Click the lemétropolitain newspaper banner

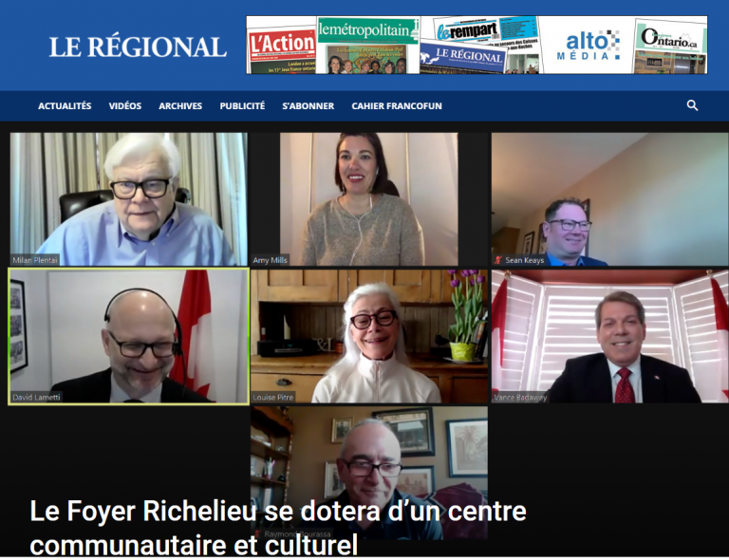point(367,45)
